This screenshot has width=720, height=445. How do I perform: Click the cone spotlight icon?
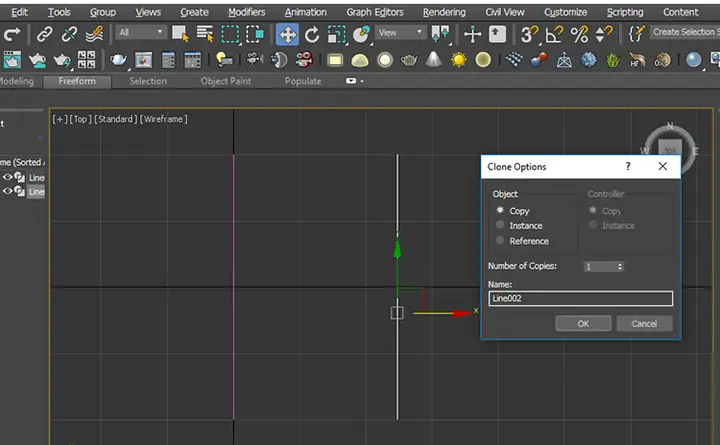click(433, 60)
